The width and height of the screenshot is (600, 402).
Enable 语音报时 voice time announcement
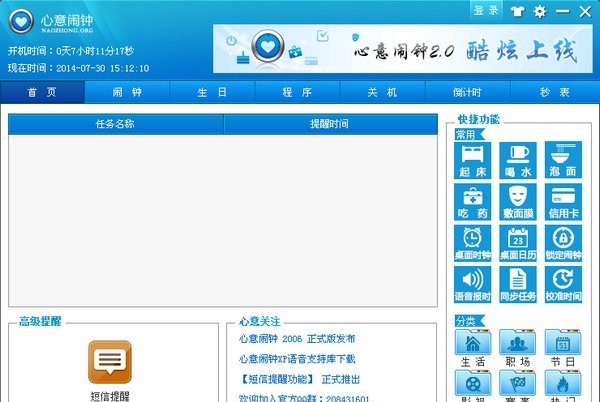click(x=473, y=285)
